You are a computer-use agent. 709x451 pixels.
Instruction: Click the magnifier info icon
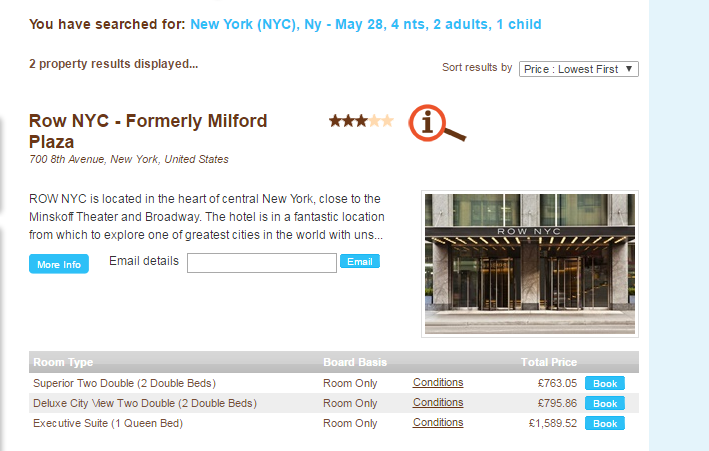pyautogui.click(x=436, y=124)
